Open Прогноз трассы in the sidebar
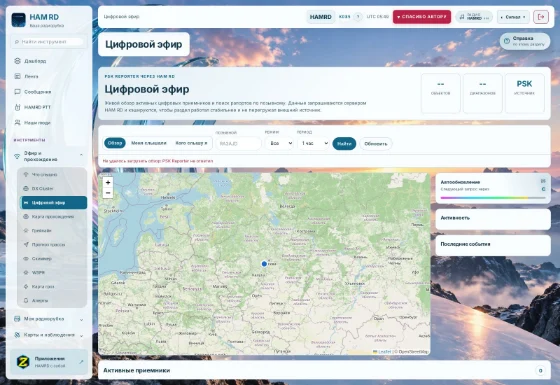 click(53, 245)
